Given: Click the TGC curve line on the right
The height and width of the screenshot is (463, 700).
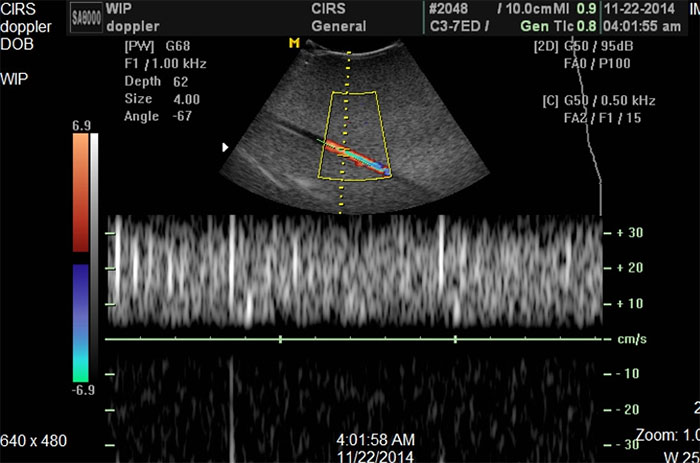Looking at the screenshot, I should 588,125.
